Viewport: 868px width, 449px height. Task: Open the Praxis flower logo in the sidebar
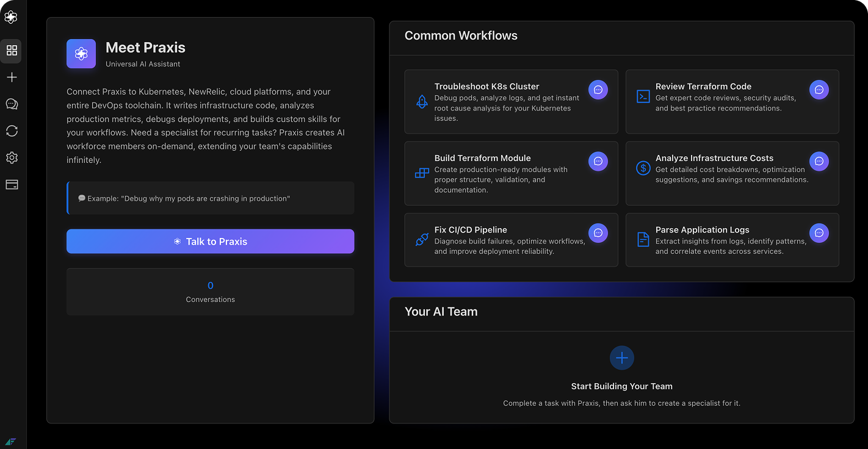tap(11, 16)
